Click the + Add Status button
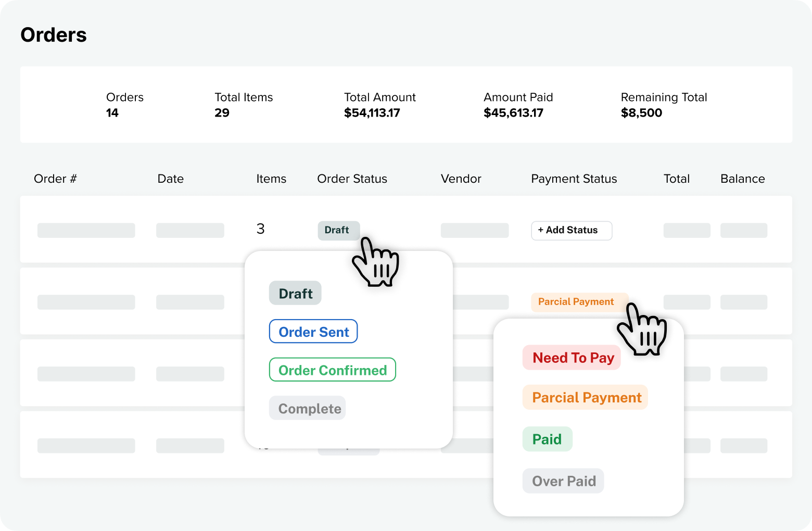This screenshot has width=812, height=531. coord(572,231)
